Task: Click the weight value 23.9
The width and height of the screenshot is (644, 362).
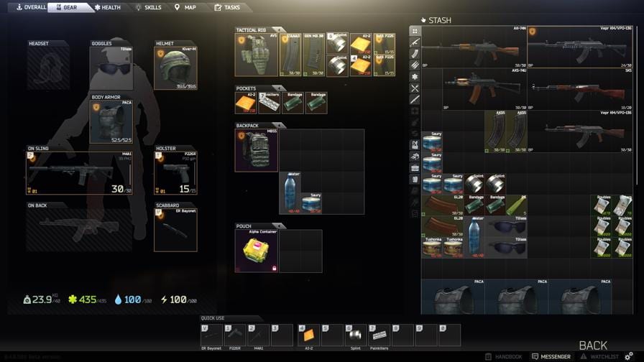Action: pyautogui.click(x=42, y=300)
